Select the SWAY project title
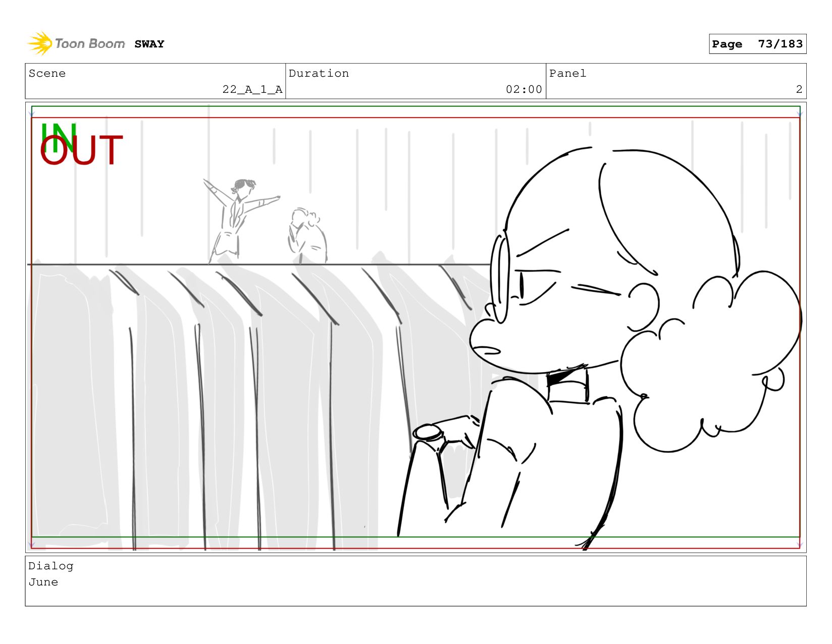832x644 pixels. [x=149, y=44]
